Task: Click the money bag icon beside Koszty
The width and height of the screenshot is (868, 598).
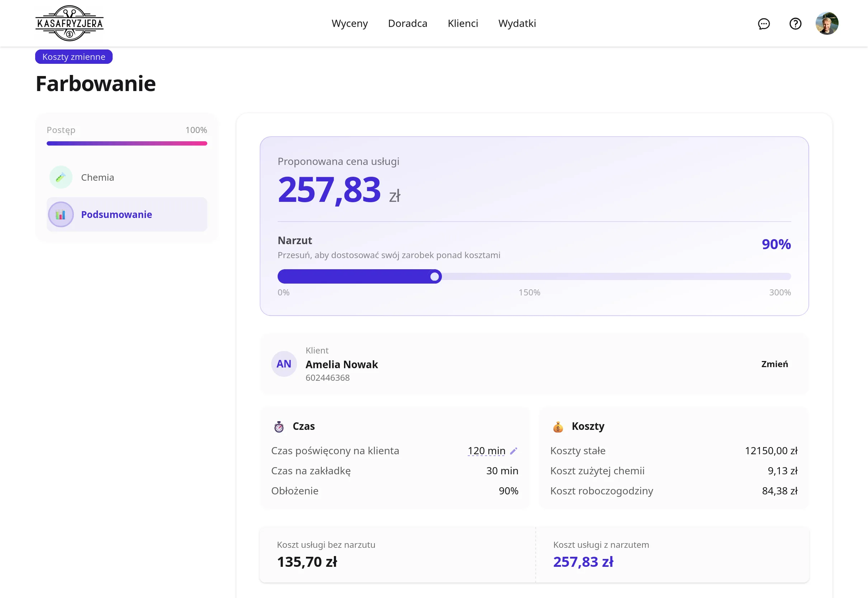Action: tap(558, 426)
